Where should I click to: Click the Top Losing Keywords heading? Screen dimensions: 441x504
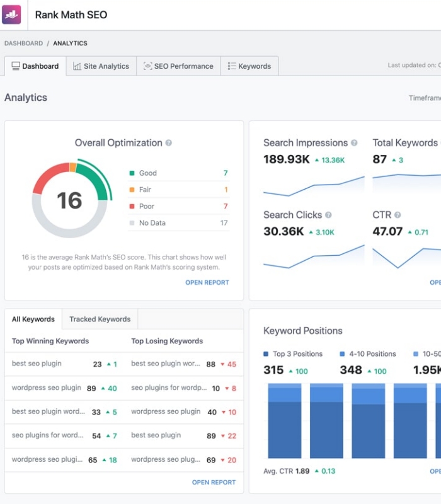tap(167, 341)
